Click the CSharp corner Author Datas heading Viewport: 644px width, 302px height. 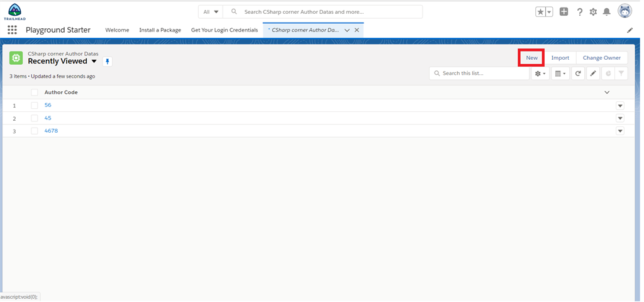(63, 54)
